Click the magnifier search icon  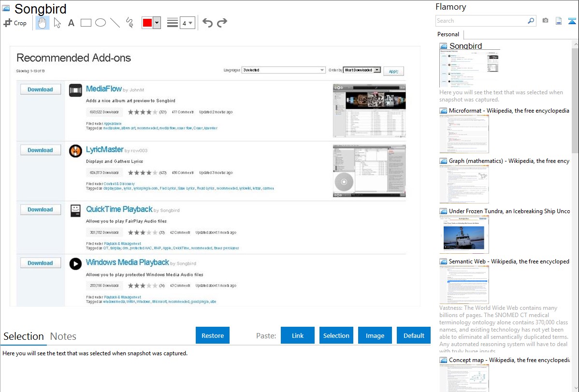click(531, 21)
